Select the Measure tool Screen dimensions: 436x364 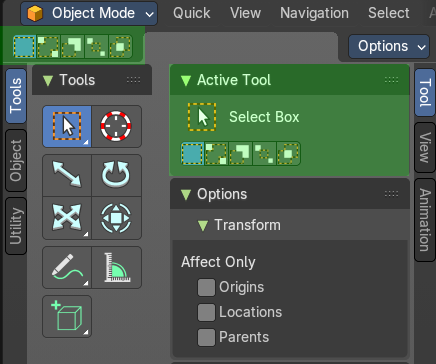[x=116, y=267]
